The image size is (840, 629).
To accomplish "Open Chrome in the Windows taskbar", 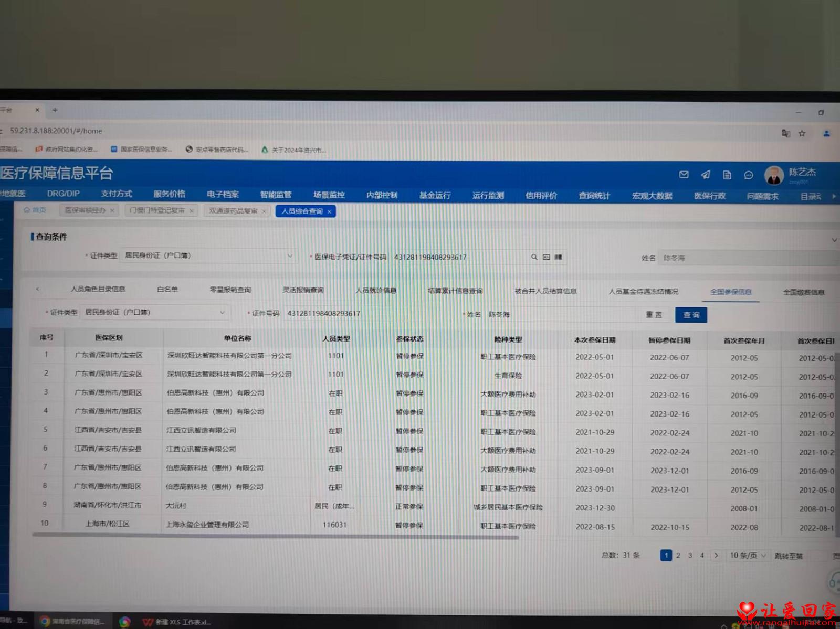I will pyautogui.click(x=72, y=622).
